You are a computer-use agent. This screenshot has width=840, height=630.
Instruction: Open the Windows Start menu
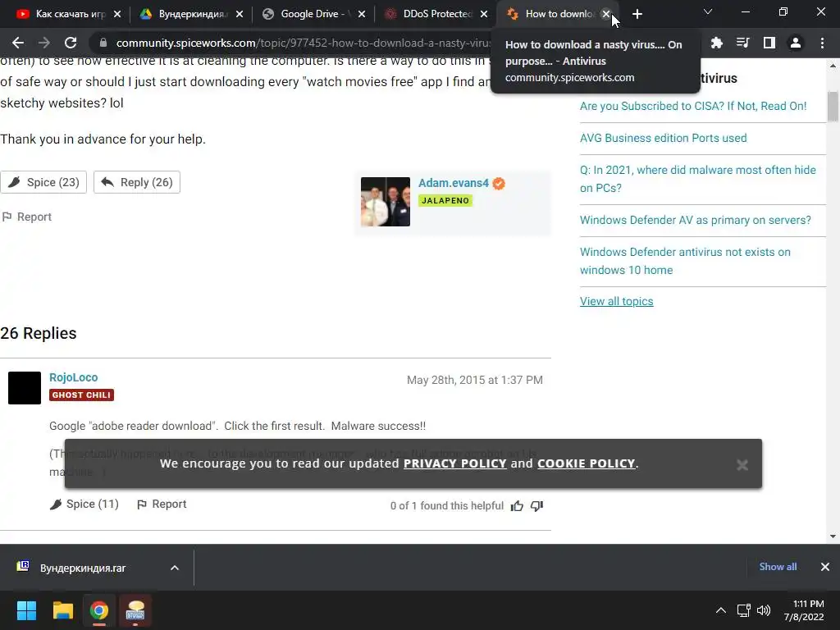pos(26,610)
